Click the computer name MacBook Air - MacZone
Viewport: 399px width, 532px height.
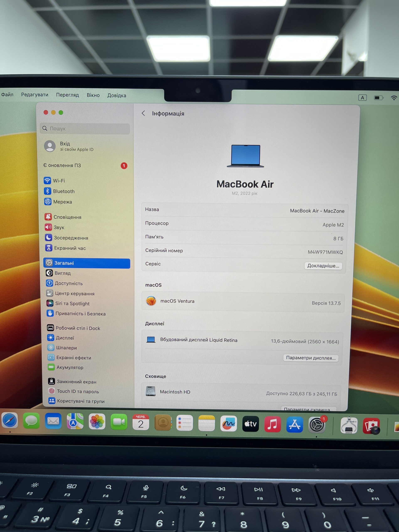click(317, 211)
